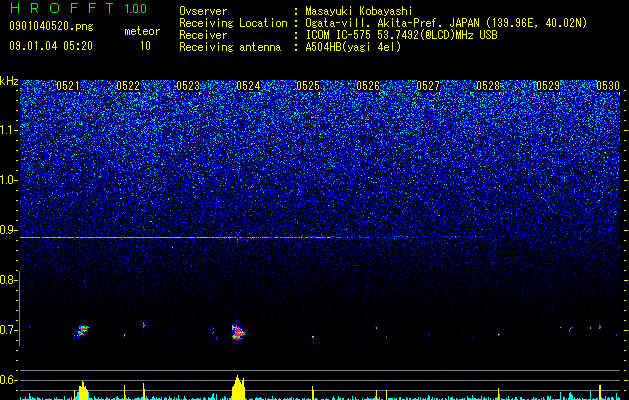This screenshot has width=629, height=400.
Task: Click the 0.9 kHz axis label
Action: point(8,230)
